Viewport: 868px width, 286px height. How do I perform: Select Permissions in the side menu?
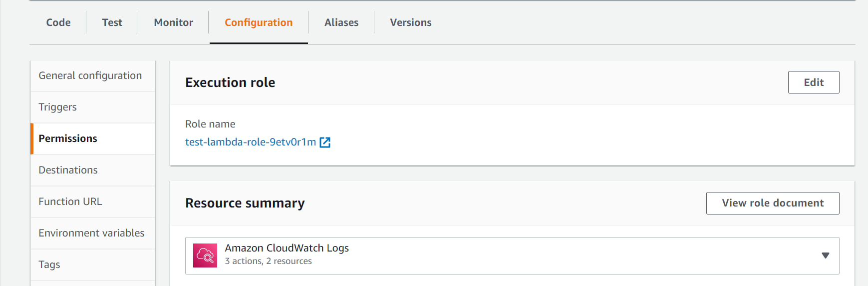click(x=68, y=138)
